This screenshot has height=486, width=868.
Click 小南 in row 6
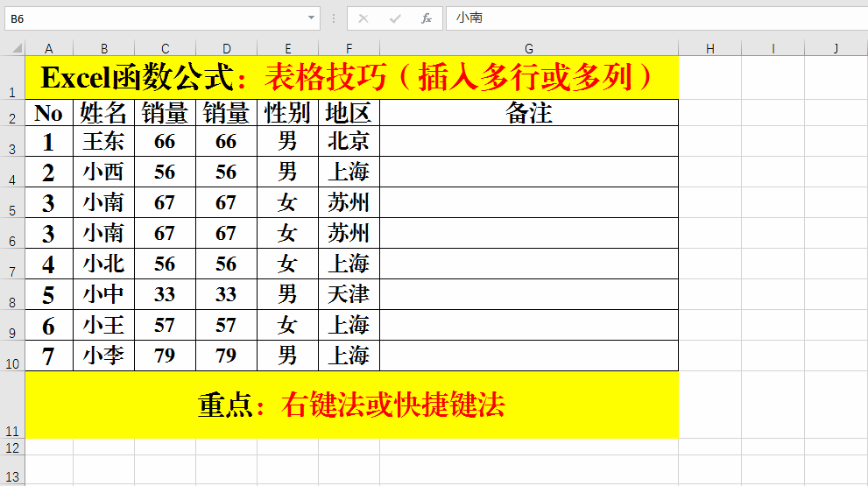103,234
